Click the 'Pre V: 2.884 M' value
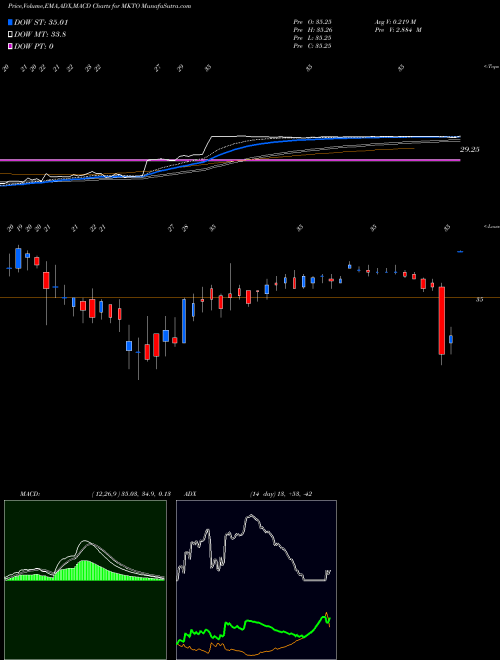500x660 pixels. pos(398,30)
